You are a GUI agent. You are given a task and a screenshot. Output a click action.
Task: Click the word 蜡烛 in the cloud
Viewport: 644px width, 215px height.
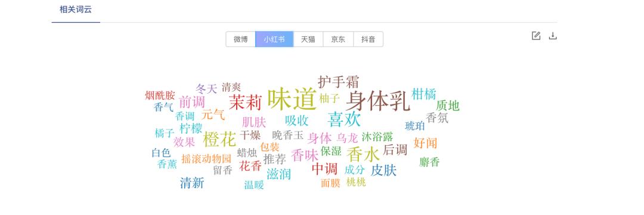(247, 153)
